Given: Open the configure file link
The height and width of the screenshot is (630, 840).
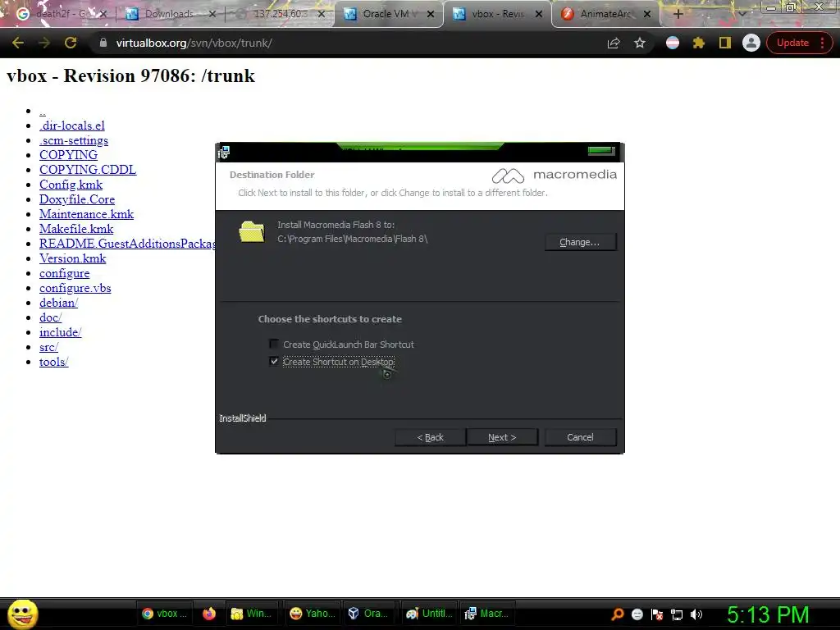Looking at the screenshot, I should click(64, 273).
